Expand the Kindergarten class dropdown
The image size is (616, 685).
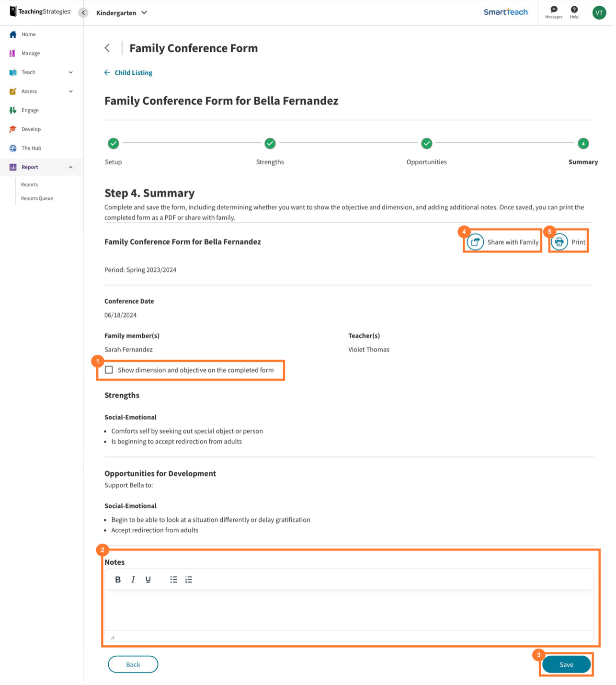(122, 13)
